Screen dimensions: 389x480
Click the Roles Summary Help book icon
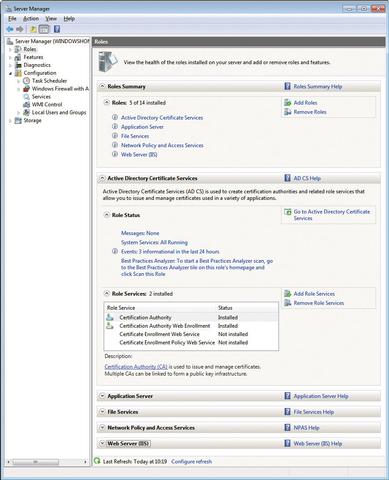[x=287, y=86]
